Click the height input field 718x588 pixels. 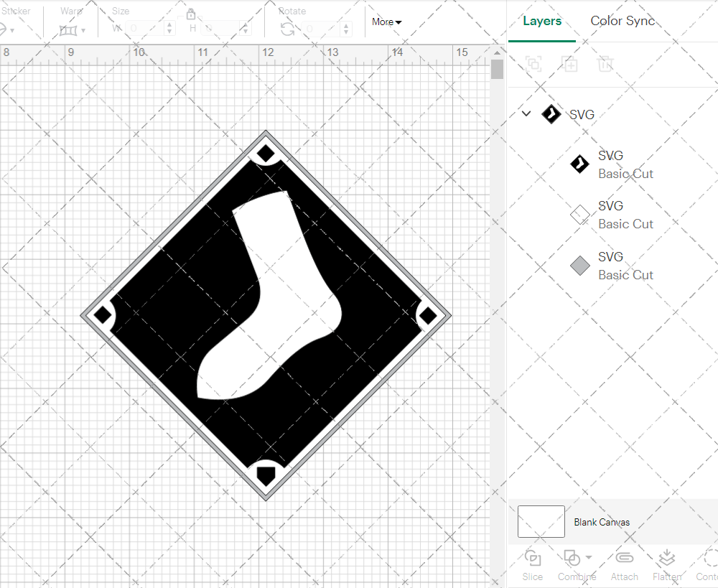(x=220, y=29)
